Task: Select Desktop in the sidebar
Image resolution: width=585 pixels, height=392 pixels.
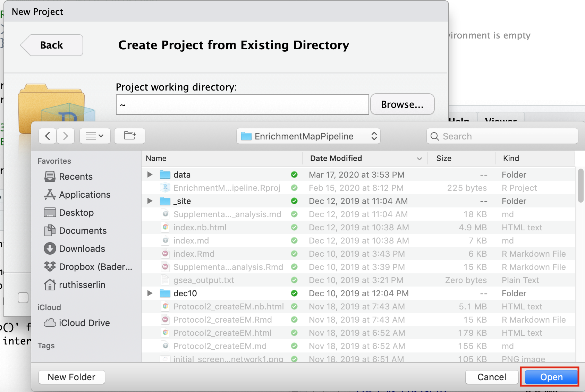Action: [76, 213]
